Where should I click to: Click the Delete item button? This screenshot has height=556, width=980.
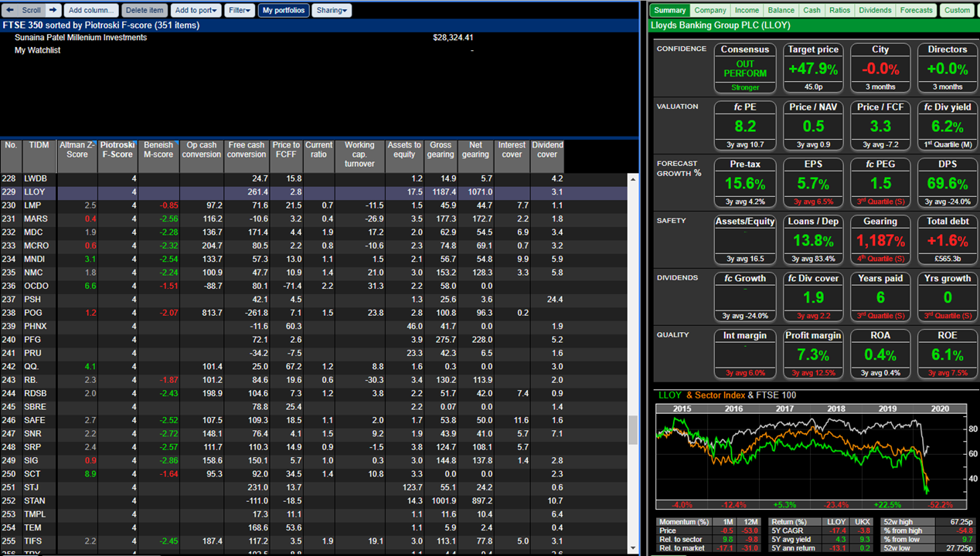pyautogui.click(x=145, y=10)
